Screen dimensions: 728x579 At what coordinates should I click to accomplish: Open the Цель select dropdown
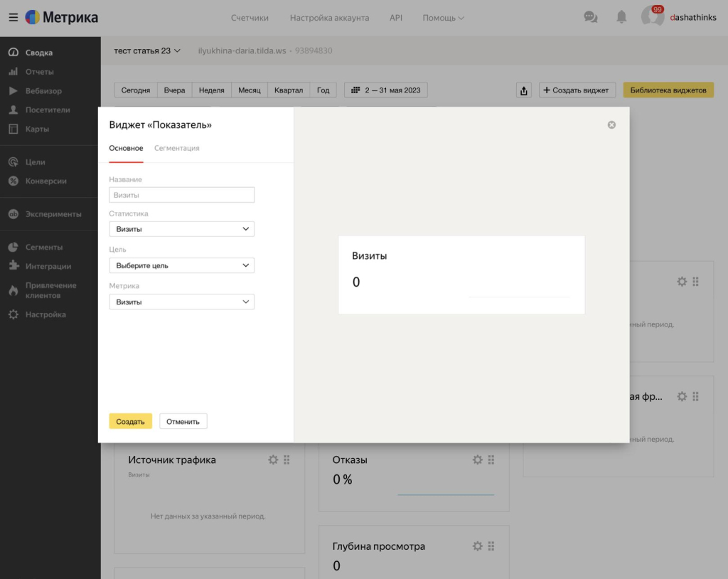click(x=181, y=265)
